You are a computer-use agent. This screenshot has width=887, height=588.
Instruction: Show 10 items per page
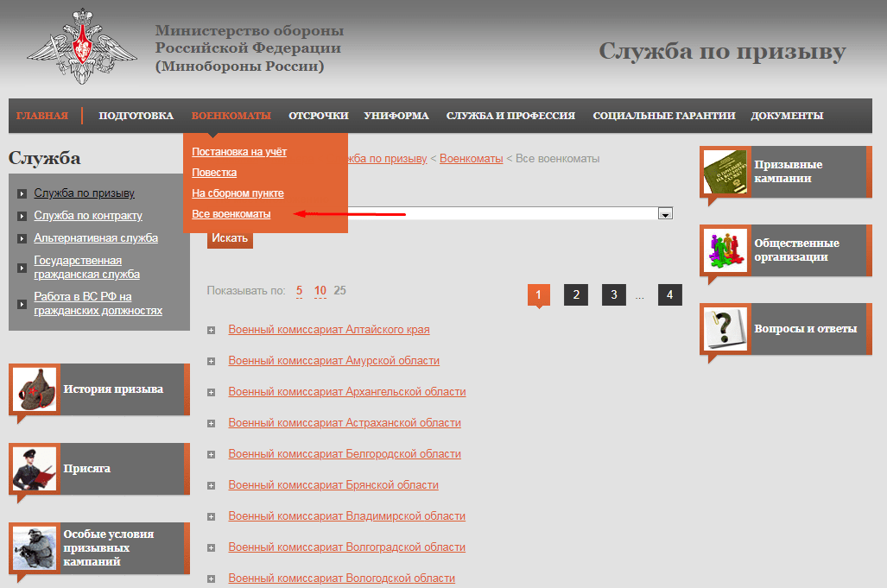pos(320,291)
